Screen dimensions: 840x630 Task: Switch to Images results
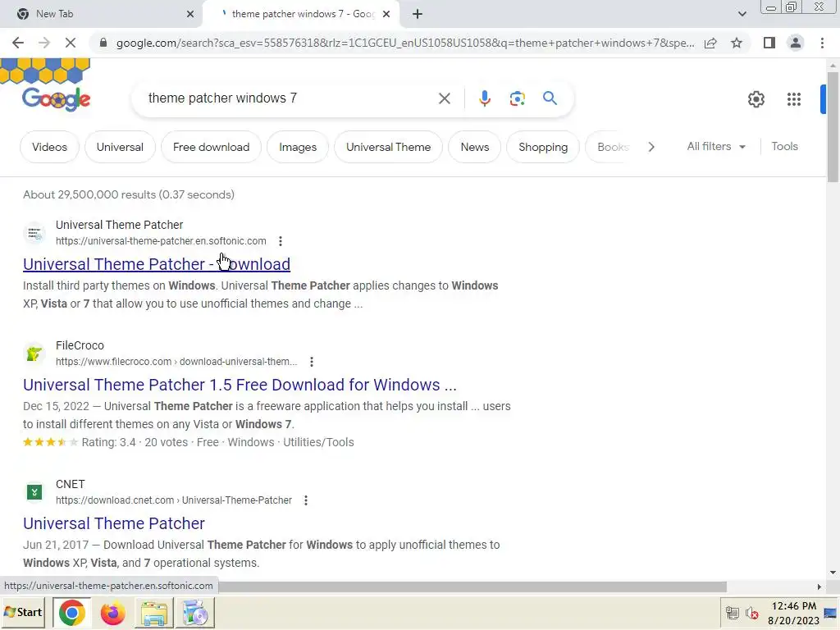[297, 147]
